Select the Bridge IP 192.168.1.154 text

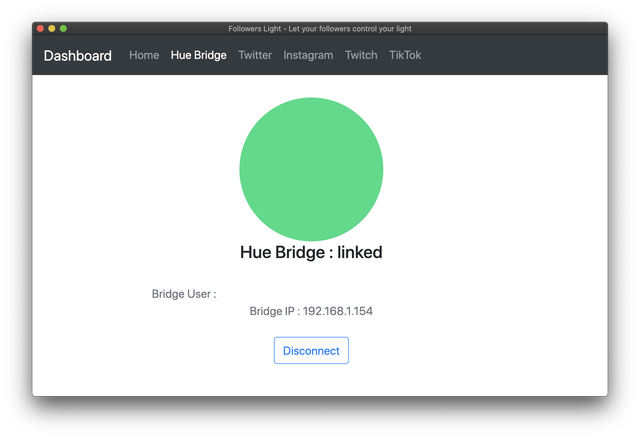[x=311, y=311]
